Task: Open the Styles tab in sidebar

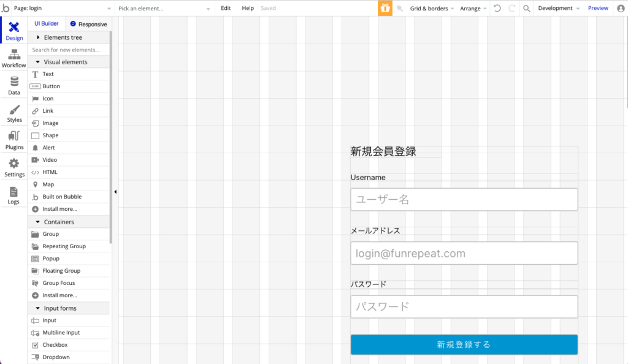Action: pos(14,113)
